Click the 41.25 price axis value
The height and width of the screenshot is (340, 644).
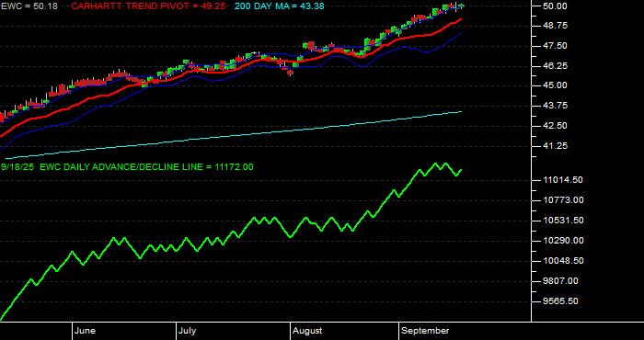point(555,145)
